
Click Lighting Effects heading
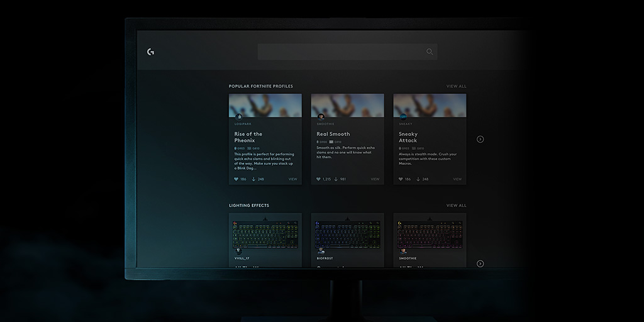pos(249,206)
